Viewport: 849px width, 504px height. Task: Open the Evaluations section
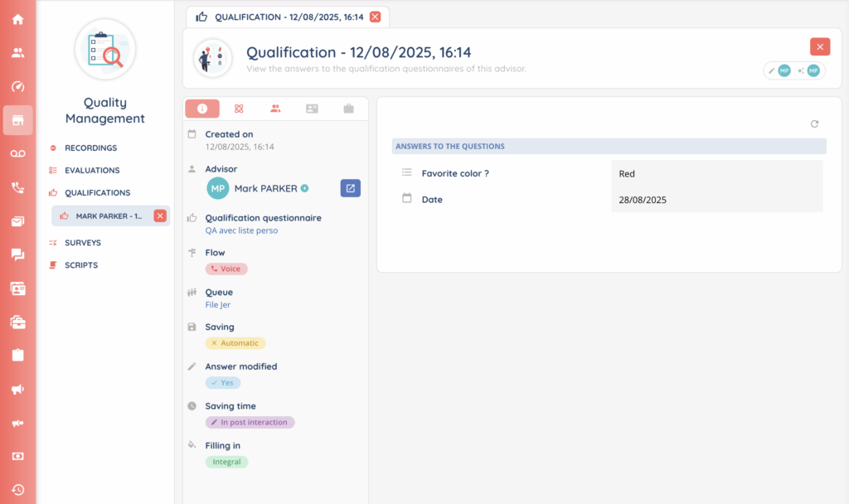click(x=92, y=170)
